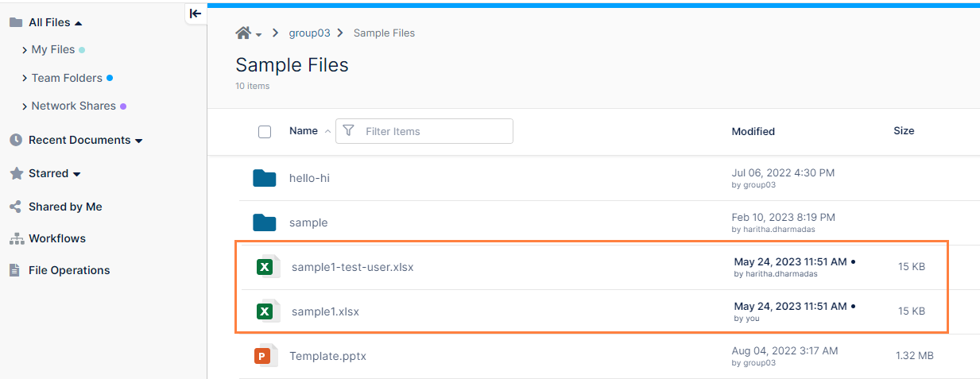
Task: Click in the Filter Items field
Action: [433, 131]
